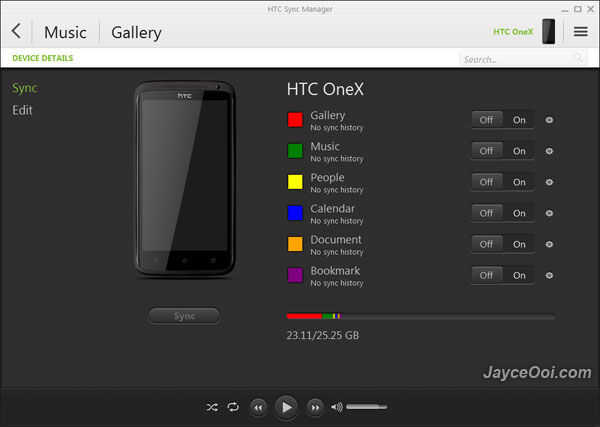Switch People sync Off
This screenshot has width=600, height=427.
coord(487,182)
